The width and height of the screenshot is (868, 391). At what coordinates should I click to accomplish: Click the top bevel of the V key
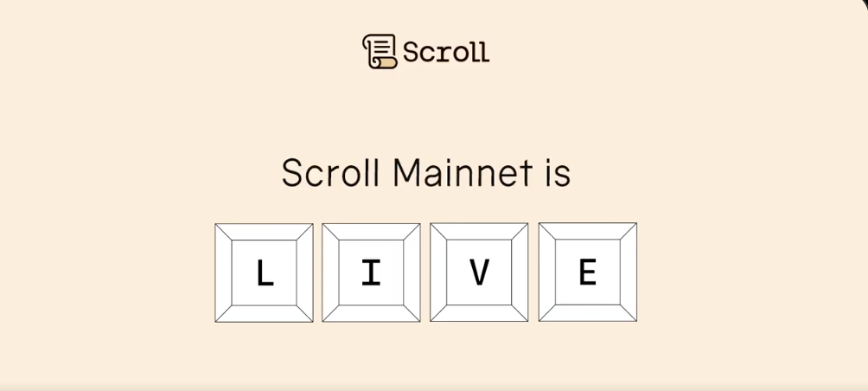[479, 232]
